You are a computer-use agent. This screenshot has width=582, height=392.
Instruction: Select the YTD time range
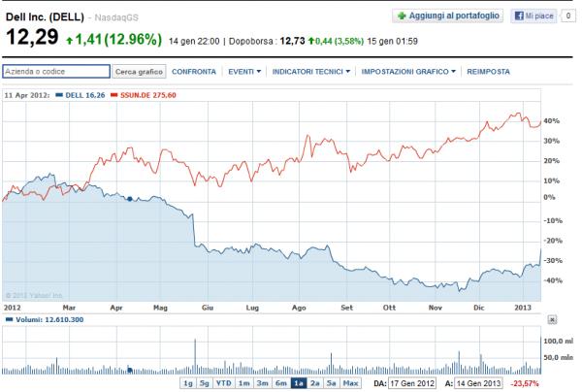pos(224,383)
